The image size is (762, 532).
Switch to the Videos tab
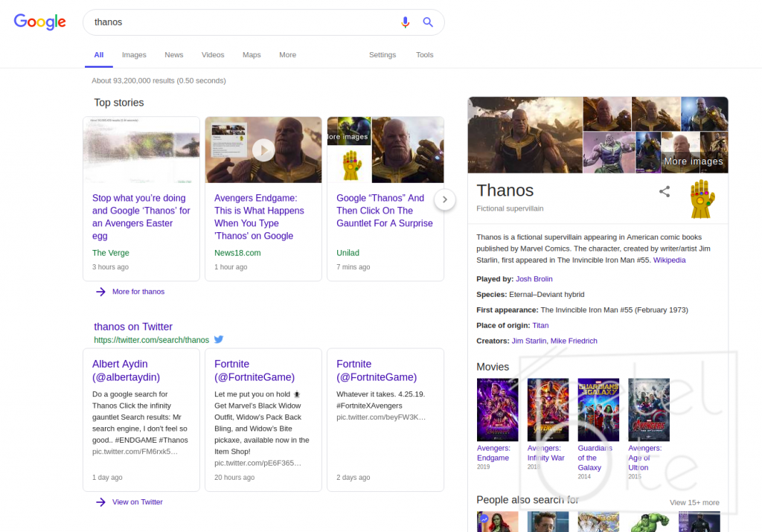[x=213, y=55]
